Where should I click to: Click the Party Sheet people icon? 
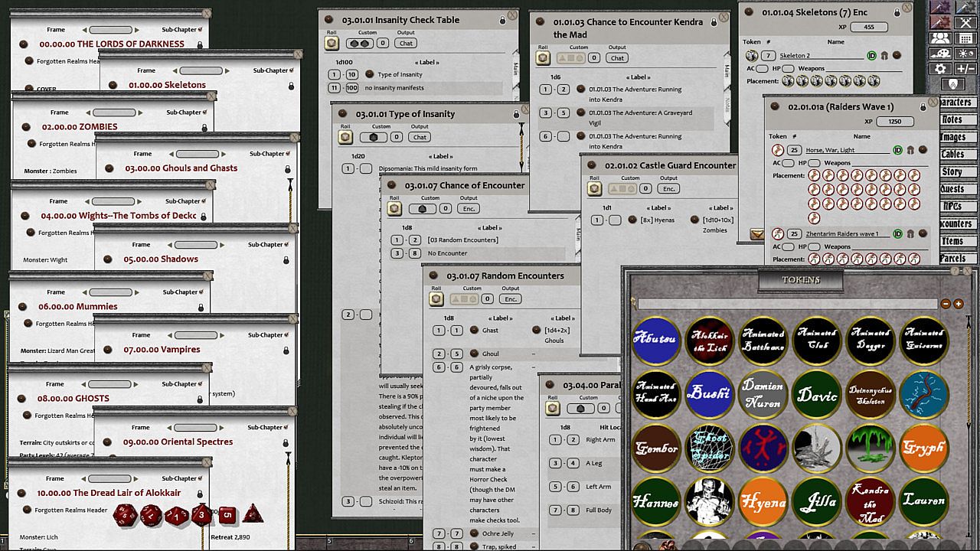(941, 38)
